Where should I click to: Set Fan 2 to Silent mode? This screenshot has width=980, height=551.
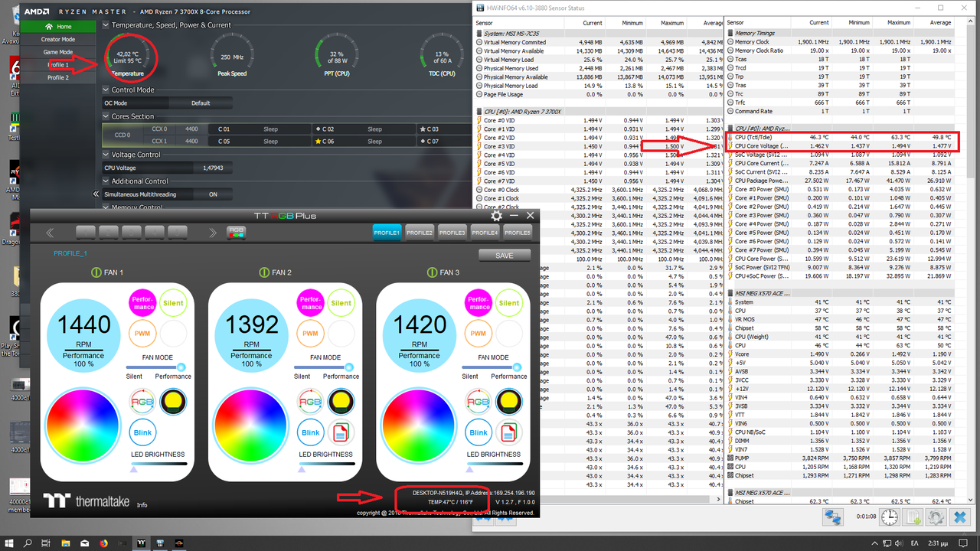341,302
